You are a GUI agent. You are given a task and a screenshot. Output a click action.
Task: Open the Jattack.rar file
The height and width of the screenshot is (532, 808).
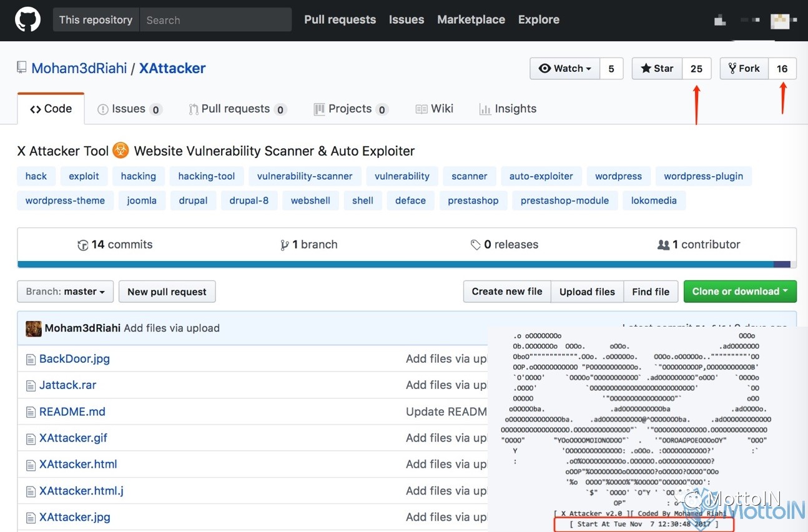pyautogui.click(x=68, y=385)
